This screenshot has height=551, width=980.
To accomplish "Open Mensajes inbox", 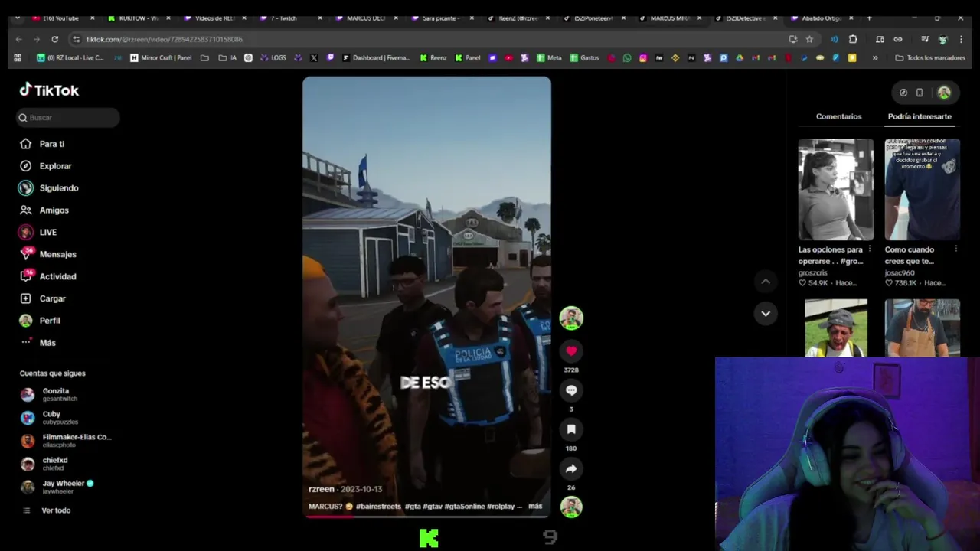I will [x=47, y=255].
